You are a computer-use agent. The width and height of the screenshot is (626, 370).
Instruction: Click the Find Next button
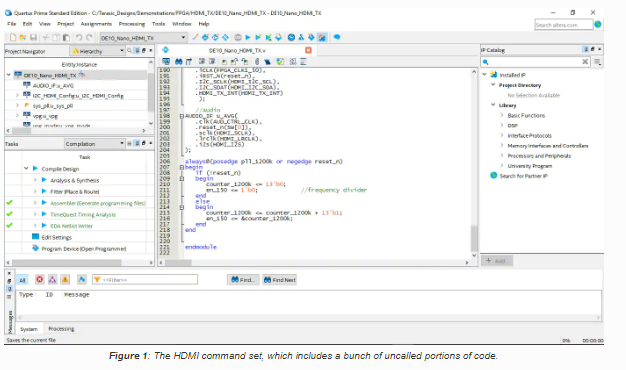click(280, 280)
